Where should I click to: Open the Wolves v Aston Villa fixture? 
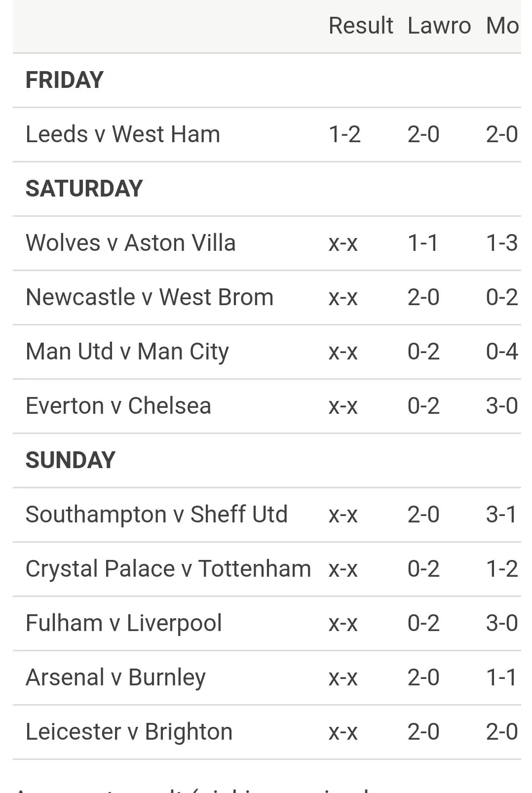pyautogui.click(x=131, y=243)
